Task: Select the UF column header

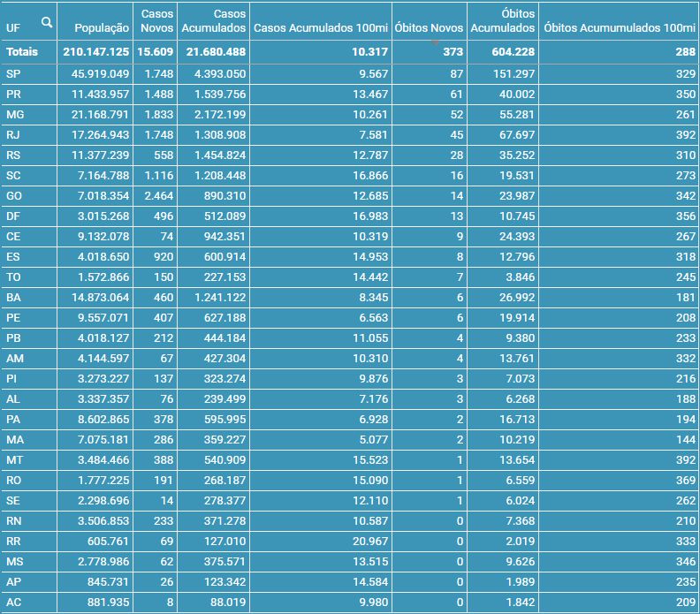Action: pos(14,28)
